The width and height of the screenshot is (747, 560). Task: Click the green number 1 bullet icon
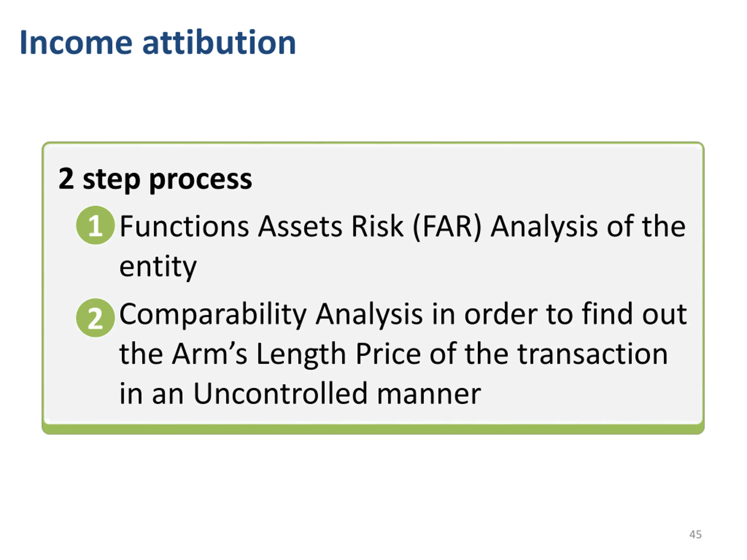point(95,225)
